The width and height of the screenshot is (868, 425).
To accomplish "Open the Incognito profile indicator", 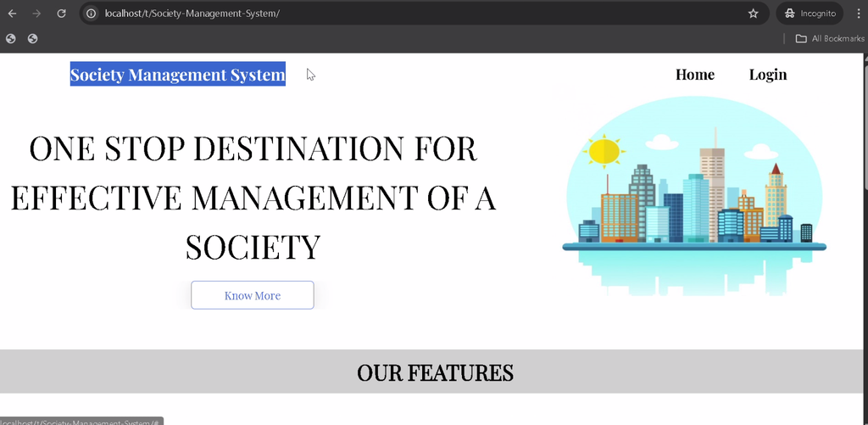I will pyautogui.click(x=810, y=14).
